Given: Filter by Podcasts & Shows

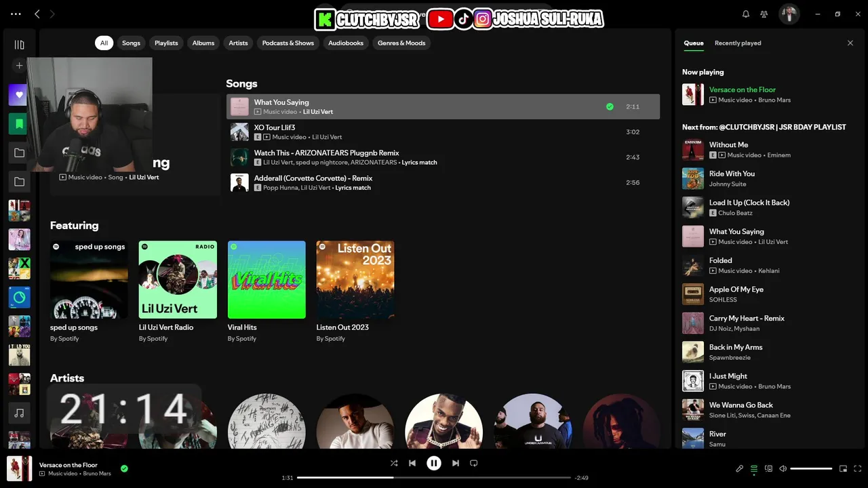Looking at the screenshot, I should point(288,43).
